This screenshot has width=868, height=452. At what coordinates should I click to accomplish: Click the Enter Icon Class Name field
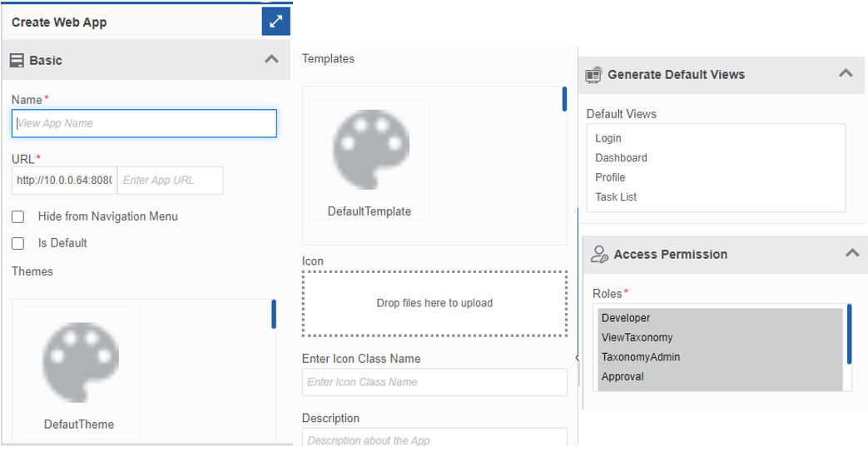434,382
